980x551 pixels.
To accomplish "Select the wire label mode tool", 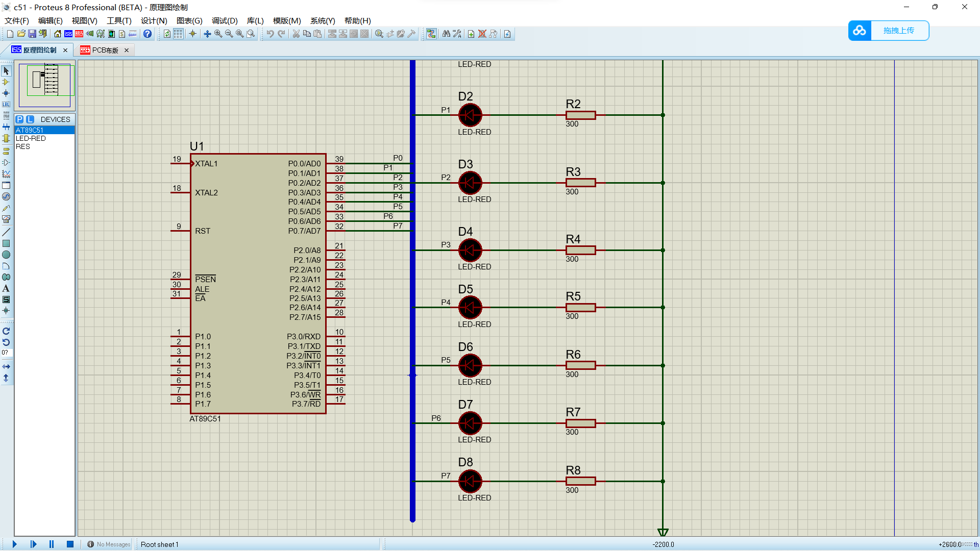I will pyautogui.click(x=6, y=104).
